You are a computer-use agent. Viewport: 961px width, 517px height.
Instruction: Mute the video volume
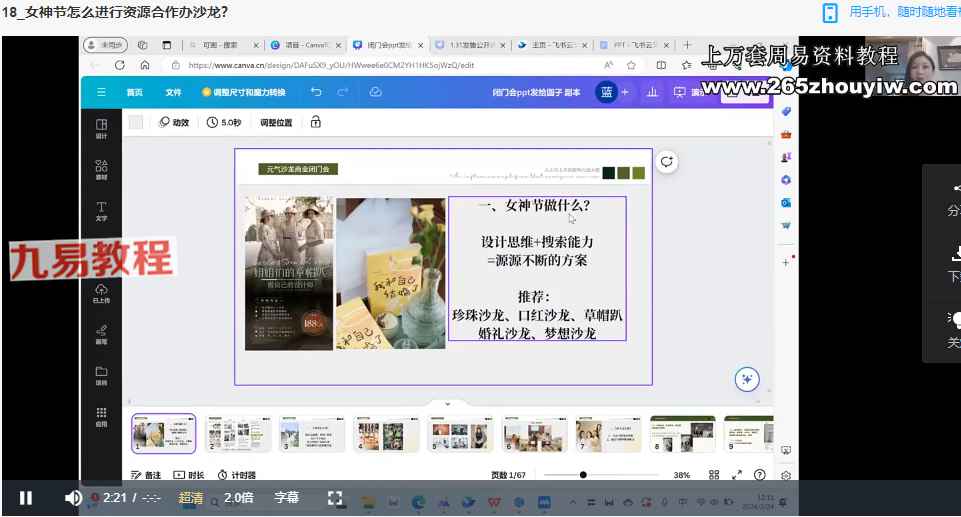click(x=73, y=498)
